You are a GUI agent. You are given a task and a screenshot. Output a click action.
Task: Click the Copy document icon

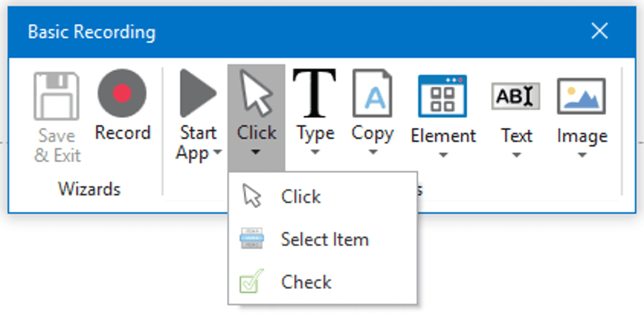(x=372, y=93)
